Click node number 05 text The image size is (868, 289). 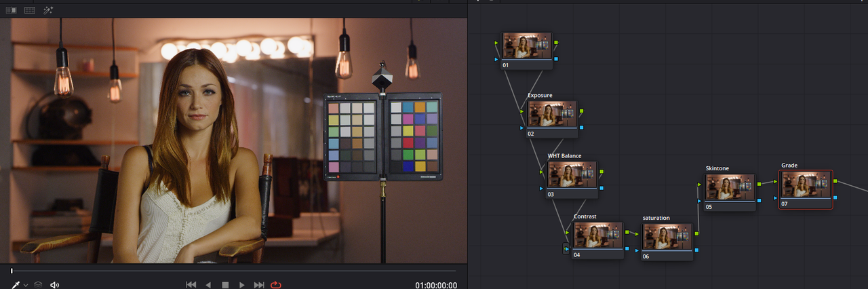709,206
